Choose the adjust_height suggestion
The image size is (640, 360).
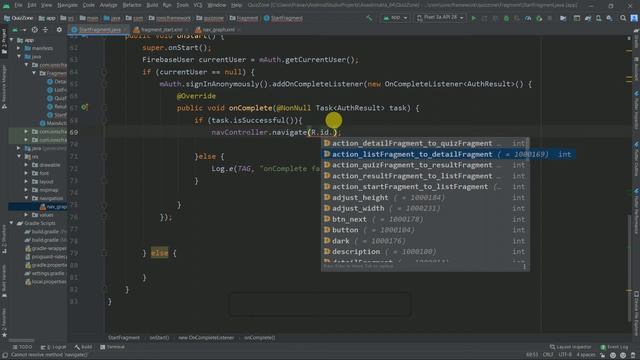425,198
